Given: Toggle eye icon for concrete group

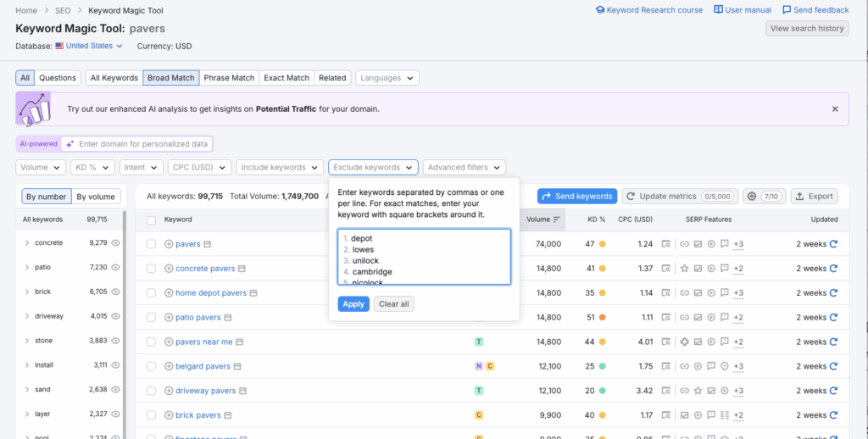Looking at the screenshot, I should (115, 243).
